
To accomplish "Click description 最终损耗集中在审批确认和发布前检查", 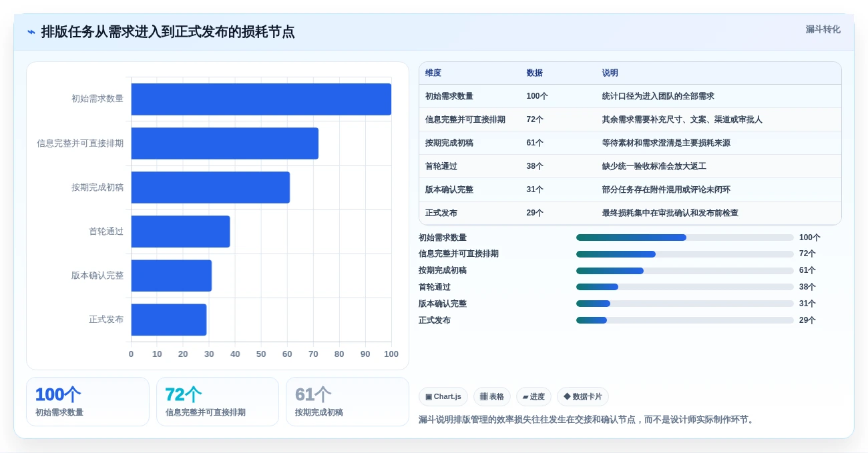I will tap(670, 213).
